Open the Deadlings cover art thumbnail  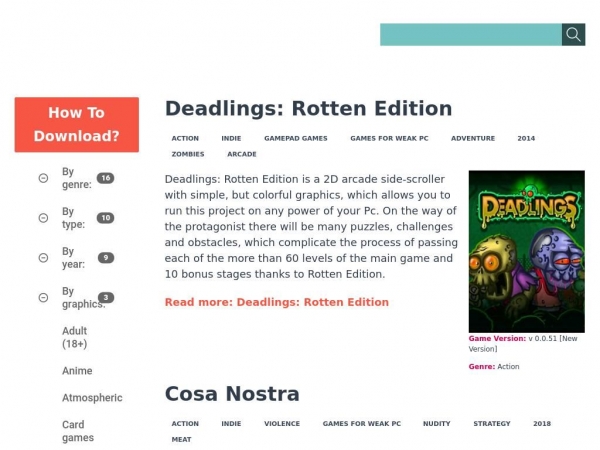(527, 251)
